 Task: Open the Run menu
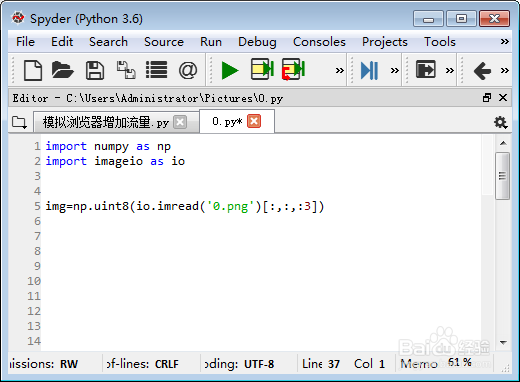pyautogui.click(x=211, y=42)
